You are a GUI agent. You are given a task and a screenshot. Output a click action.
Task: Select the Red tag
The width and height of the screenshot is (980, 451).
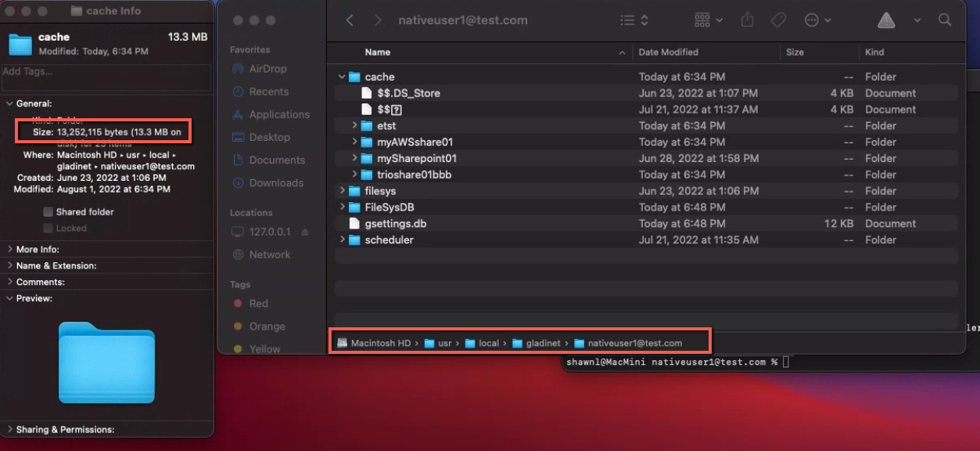pos(251,304)
